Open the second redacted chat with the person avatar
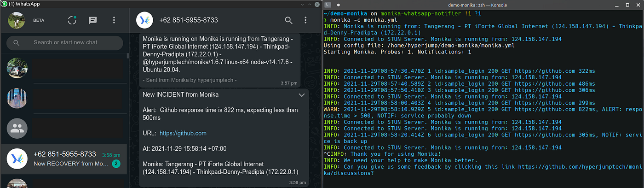Image resolution: width=644 pixels, height=188 pixels. pos(65,99)
